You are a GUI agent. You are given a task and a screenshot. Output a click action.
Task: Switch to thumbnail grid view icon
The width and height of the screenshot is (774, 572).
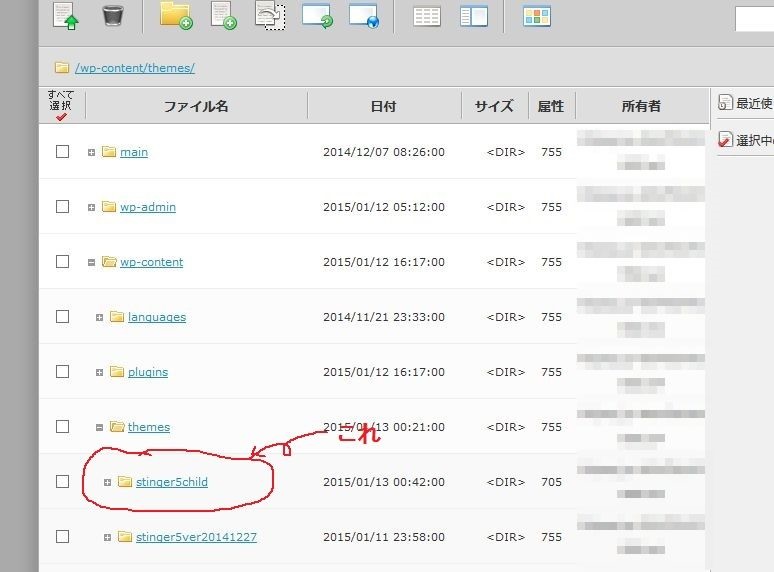coord(537,16)
